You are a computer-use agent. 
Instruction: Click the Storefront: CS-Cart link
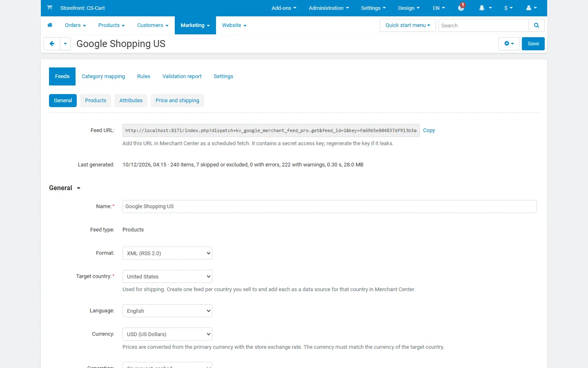(82, 8)
